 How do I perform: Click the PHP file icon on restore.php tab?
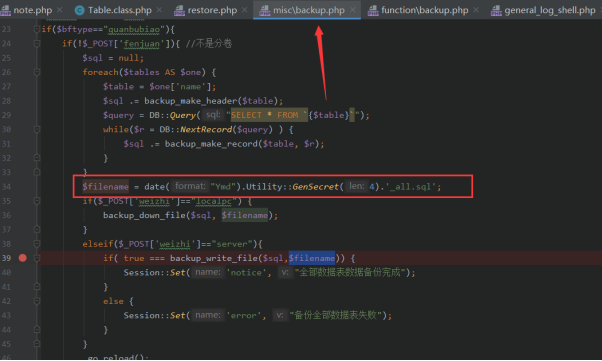(x=179, y=11)
